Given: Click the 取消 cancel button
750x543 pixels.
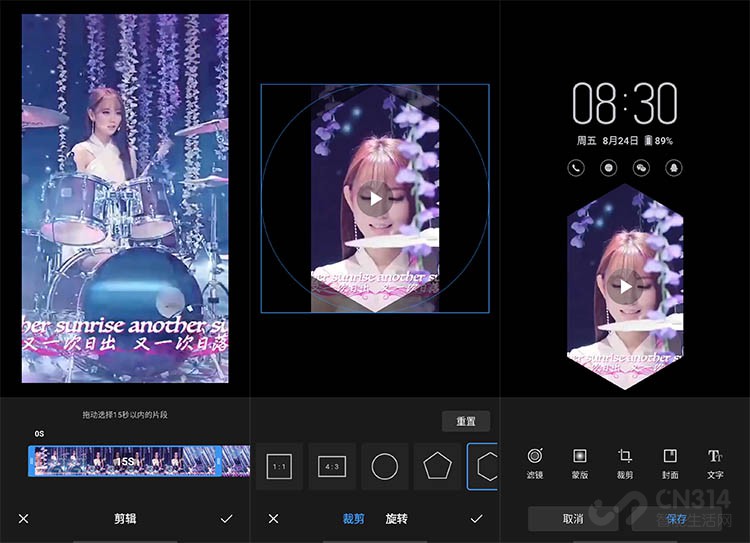Looking at the screenshot, I should (573, 519).
